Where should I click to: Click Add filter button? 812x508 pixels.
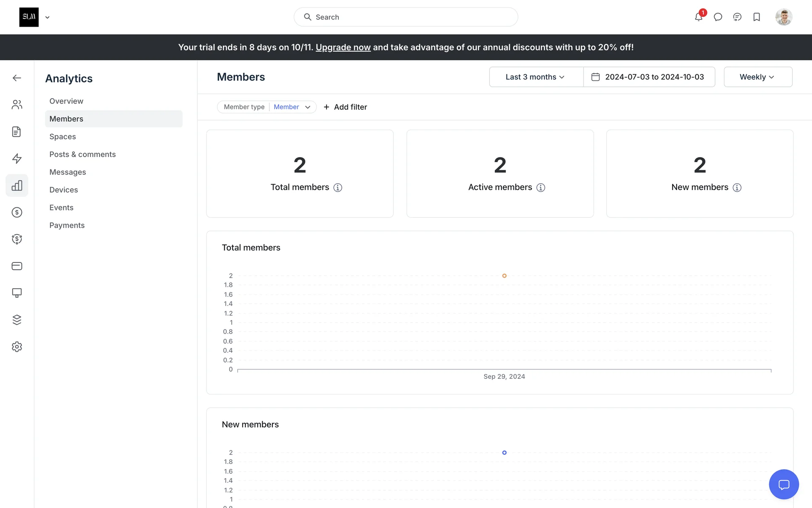pyautogui.click(x=345, y=107)
